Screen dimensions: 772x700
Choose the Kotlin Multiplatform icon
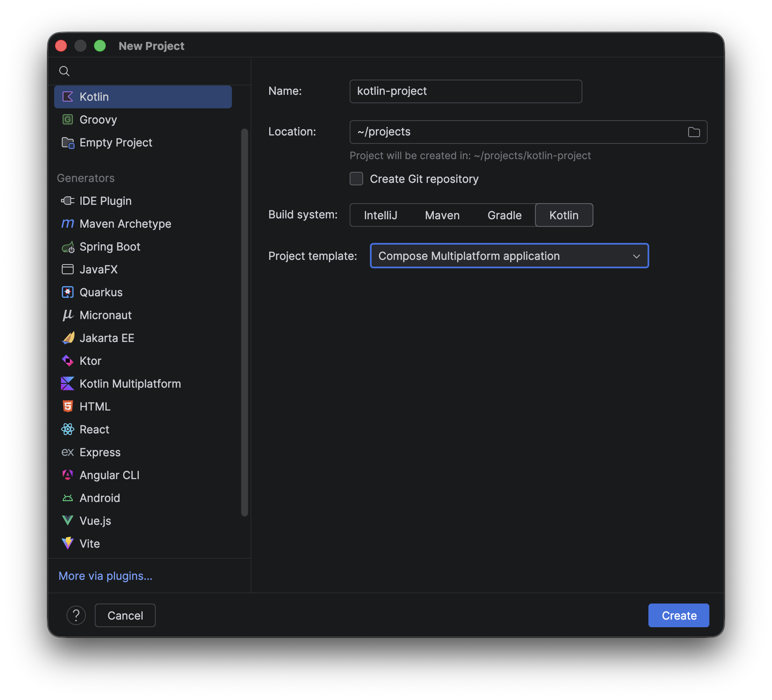[68, 384]
